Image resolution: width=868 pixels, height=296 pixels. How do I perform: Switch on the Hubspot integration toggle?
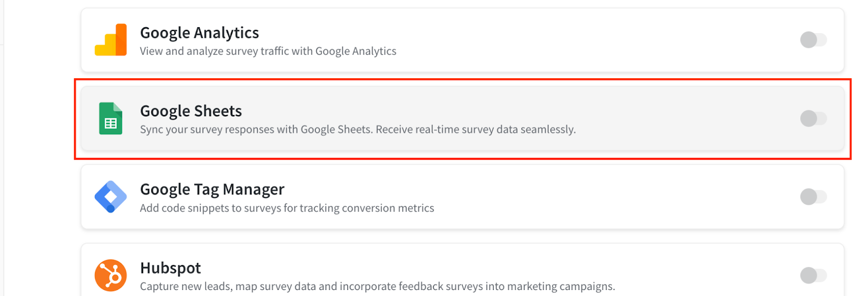tap(813, 275)
